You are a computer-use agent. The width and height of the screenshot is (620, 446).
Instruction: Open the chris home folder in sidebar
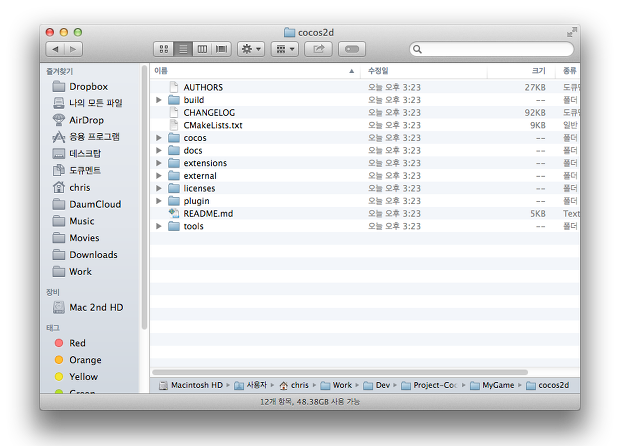pyautogui.click(x=72, y=187)
